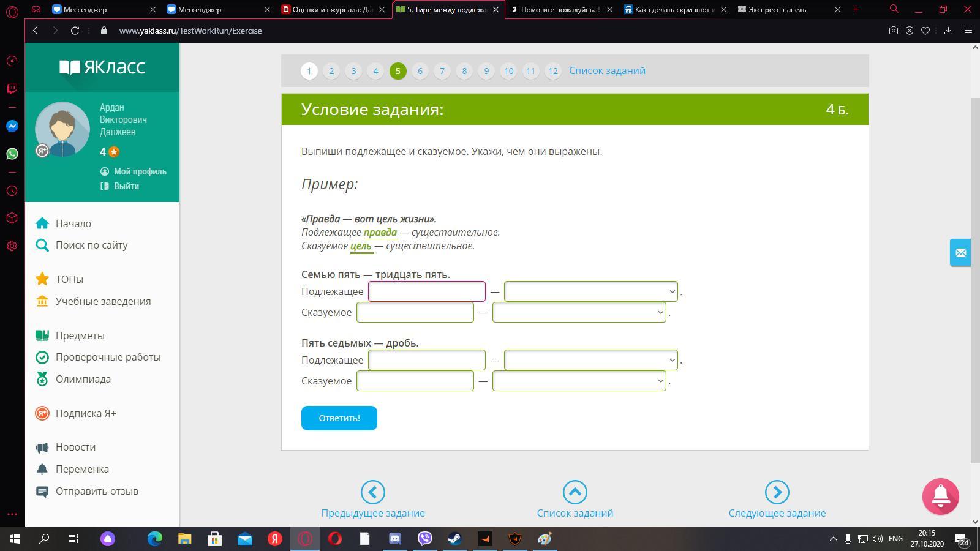Image resolution: width=980 pixels, height=551 pixels.
Task: Expand type dropdown for second Сказуемое
Action: [579, 381]
